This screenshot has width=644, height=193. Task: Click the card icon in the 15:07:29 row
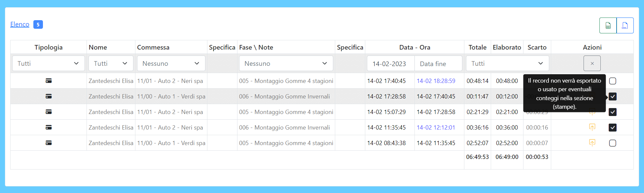(49, 112)
